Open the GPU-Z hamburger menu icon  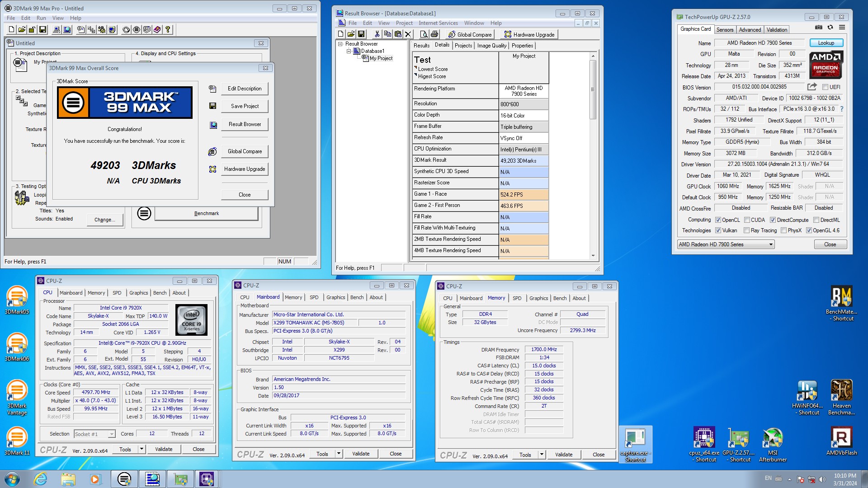(842, 28)
